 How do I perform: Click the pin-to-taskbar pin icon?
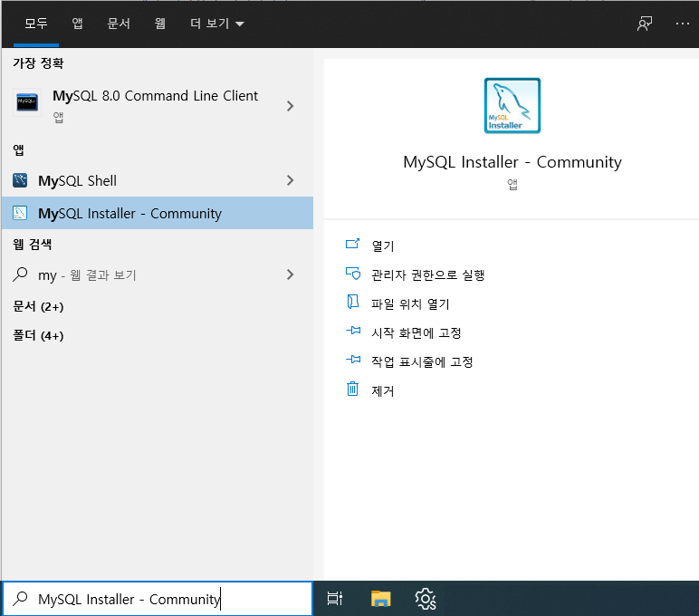(x=353, y=359)
